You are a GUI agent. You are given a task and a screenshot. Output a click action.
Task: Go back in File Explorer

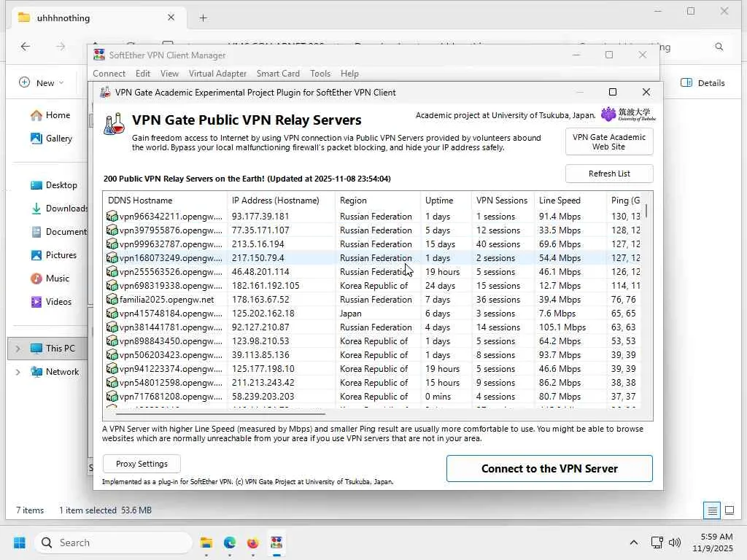[26, 46]
